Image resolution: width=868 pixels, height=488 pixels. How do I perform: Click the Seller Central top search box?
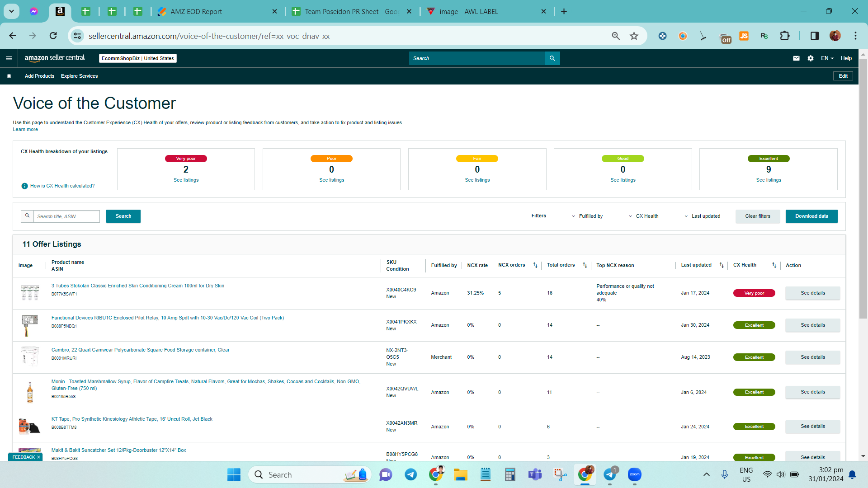(x=477, y=58)
